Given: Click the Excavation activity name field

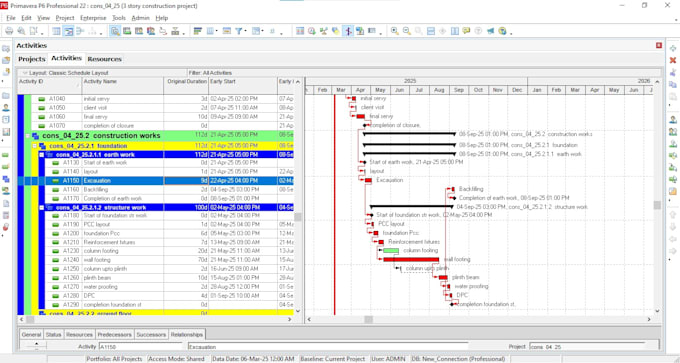Looking at the screenshot, I should point(328,347).
